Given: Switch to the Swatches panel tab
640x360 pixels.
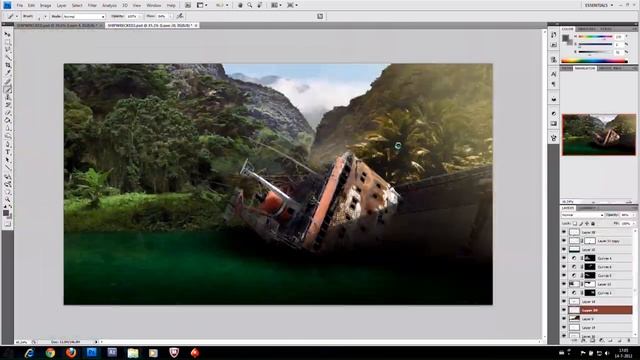Looking at the screenshot, I should click(x=587, y=29).
